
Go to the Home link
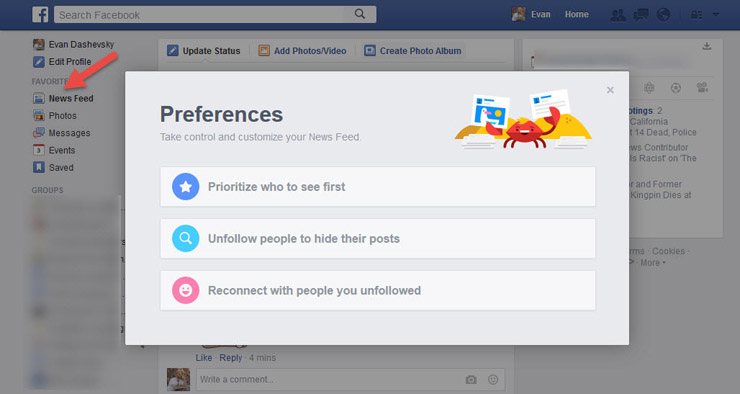[x=576, y=15]
